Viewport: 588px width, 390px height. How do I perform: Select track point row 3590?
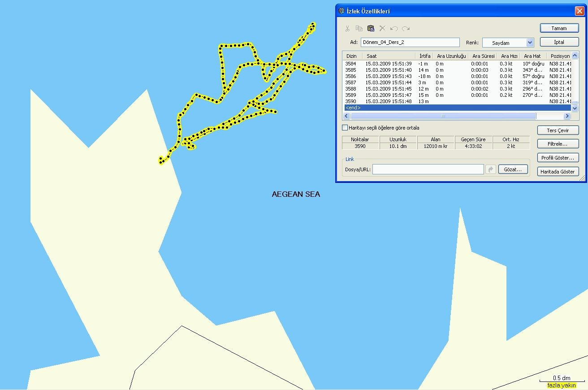(x=457, y=101)
